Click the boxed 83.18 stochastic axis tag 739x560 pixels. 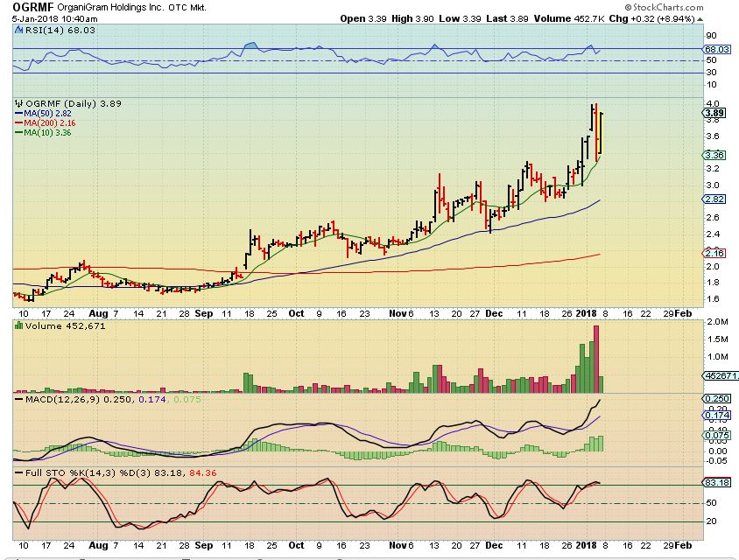(x=717, y=483)
